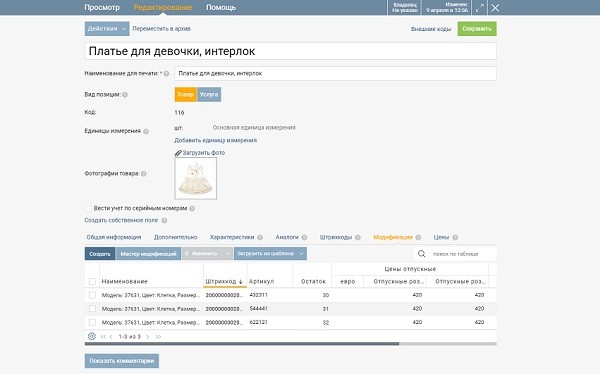Open Характеристики tab
600x374 pixels.
pyautogui.click(x=232, y=237)
